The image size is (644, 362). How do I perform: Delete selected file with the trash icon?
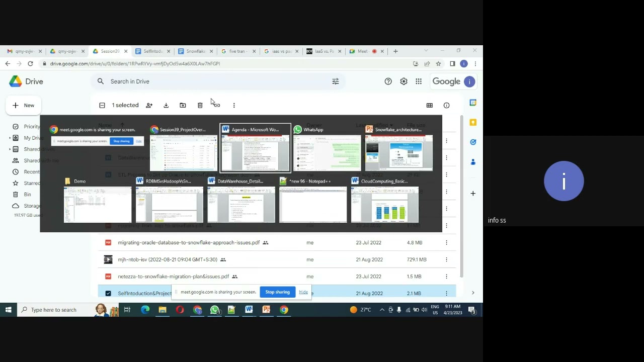200,105
